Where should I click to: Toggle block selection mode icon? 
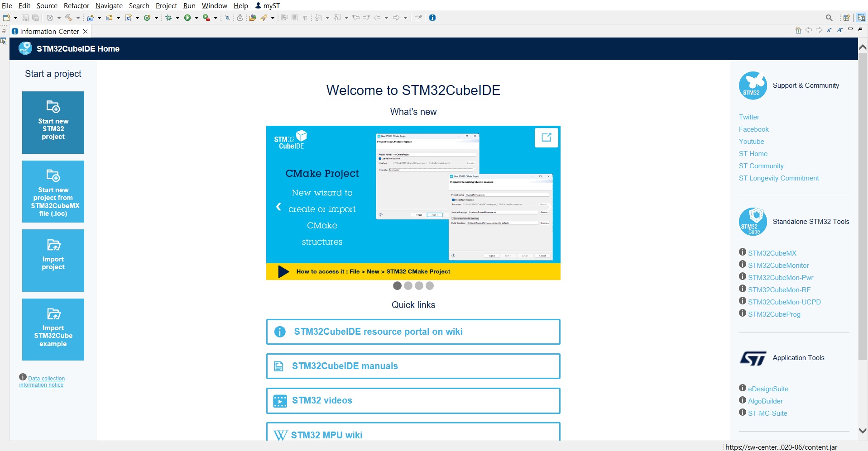pyautogui.click(x=294, y=18)
